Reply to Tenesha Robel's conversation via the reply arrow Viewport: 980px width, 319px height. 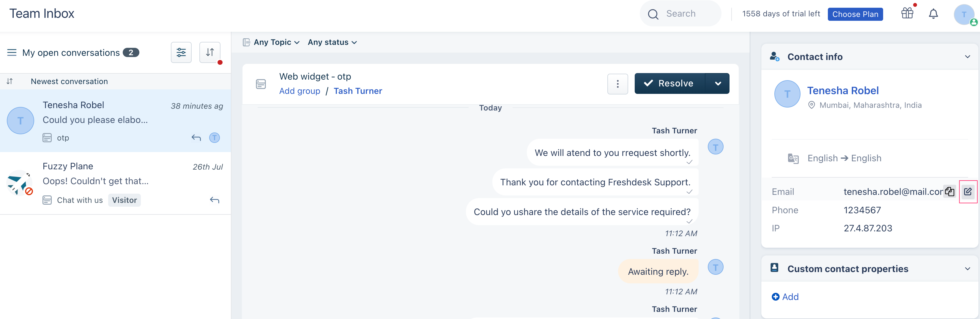click(196, 138)
